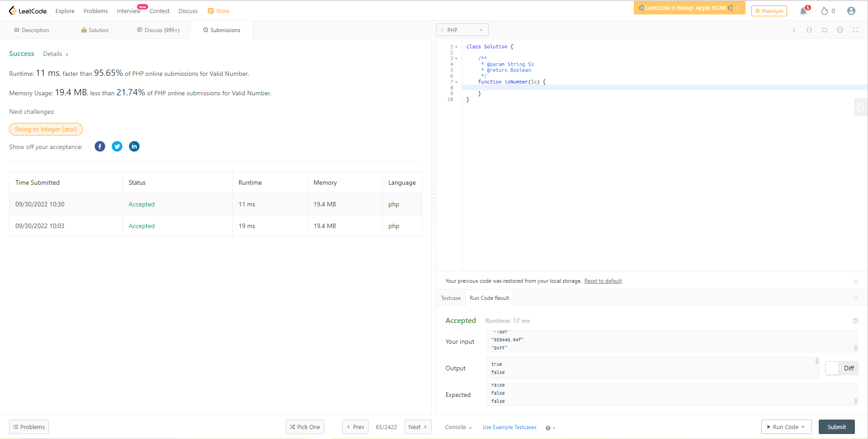Switch to the Description tab
This screenshot has height=439, width=868.
point(32,30)
